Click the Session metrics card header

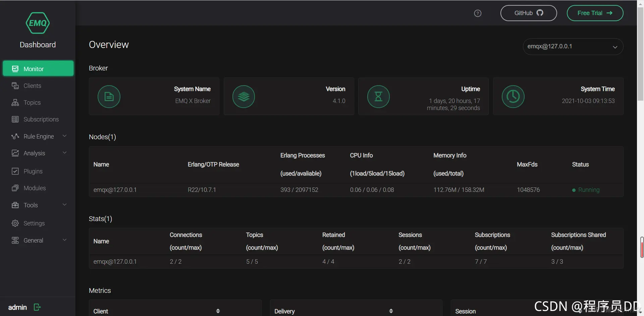[x=465, y=311]
